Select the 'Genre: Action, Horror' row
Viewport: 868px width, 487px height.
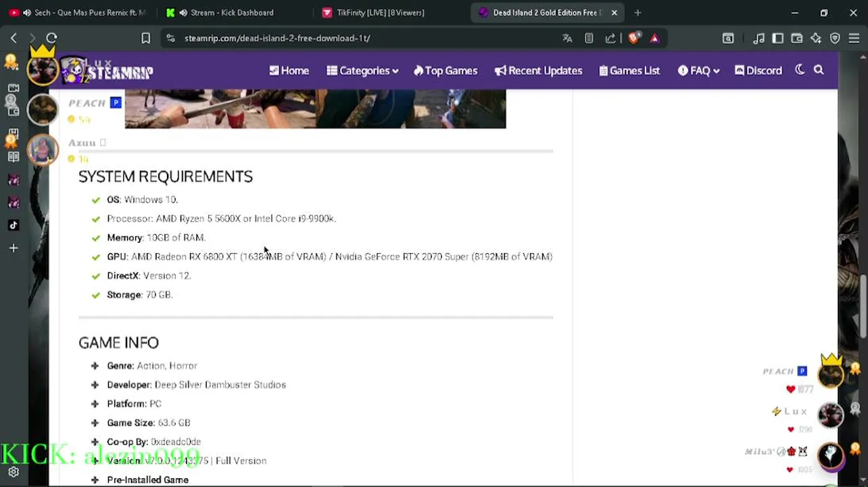152,366
